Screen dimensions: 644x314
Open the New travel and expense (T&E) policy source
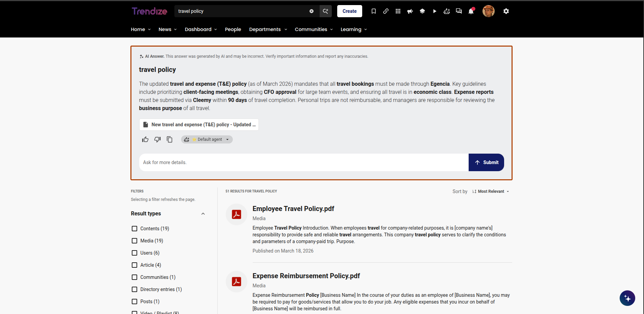pyautogui.click(x=199, y=125)
